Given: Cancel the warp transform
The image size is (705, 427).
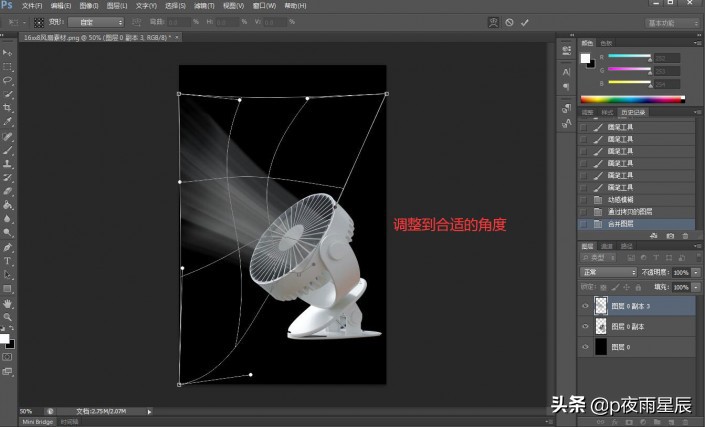Looking at the screenshot, I should pos(509,22).
